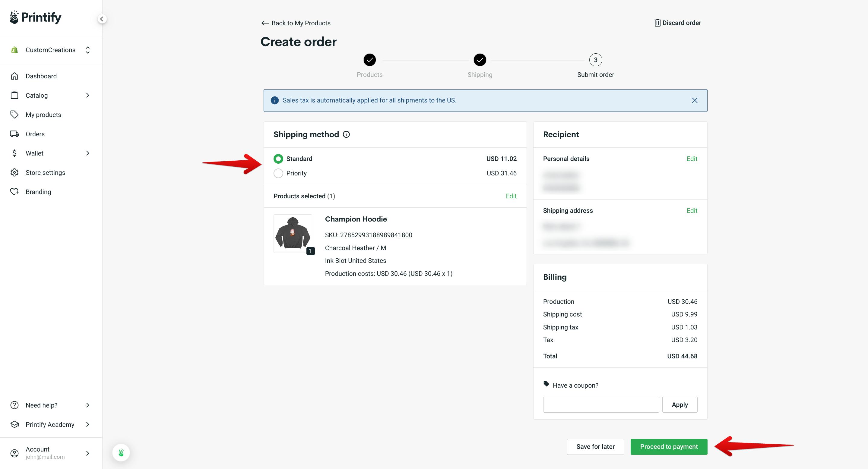Go to completed Products step
The image size is (868, 469).
pyautogui.click(x=369, y=60)
